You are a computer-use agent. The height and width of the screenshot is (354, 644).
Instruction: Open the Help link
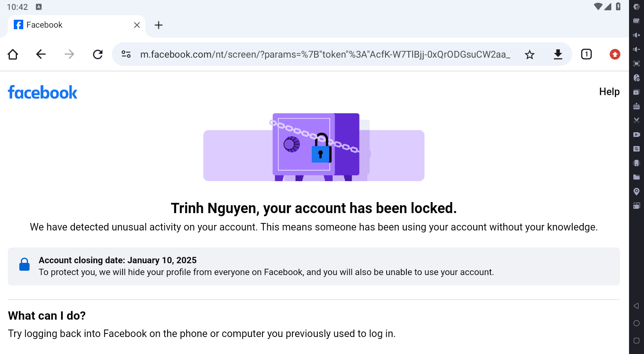[609, 92]
